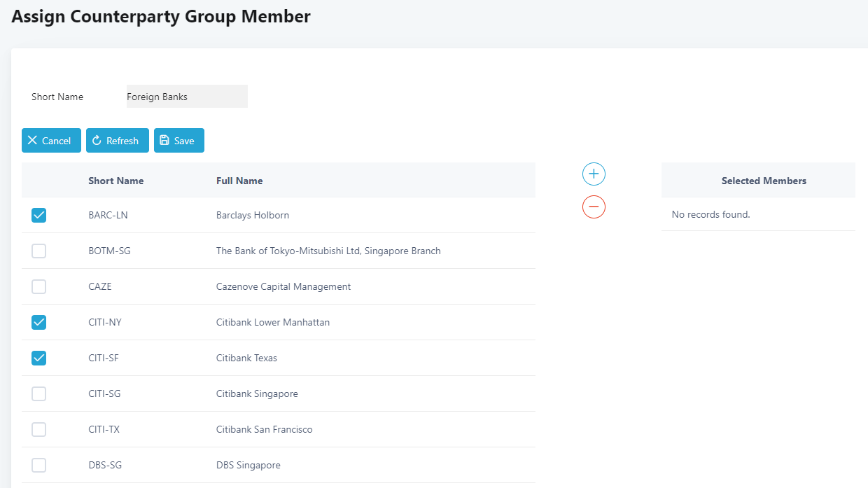Click the red minus icon to remove members
Viewport: 868px width, 488px height.
[594, 207]
